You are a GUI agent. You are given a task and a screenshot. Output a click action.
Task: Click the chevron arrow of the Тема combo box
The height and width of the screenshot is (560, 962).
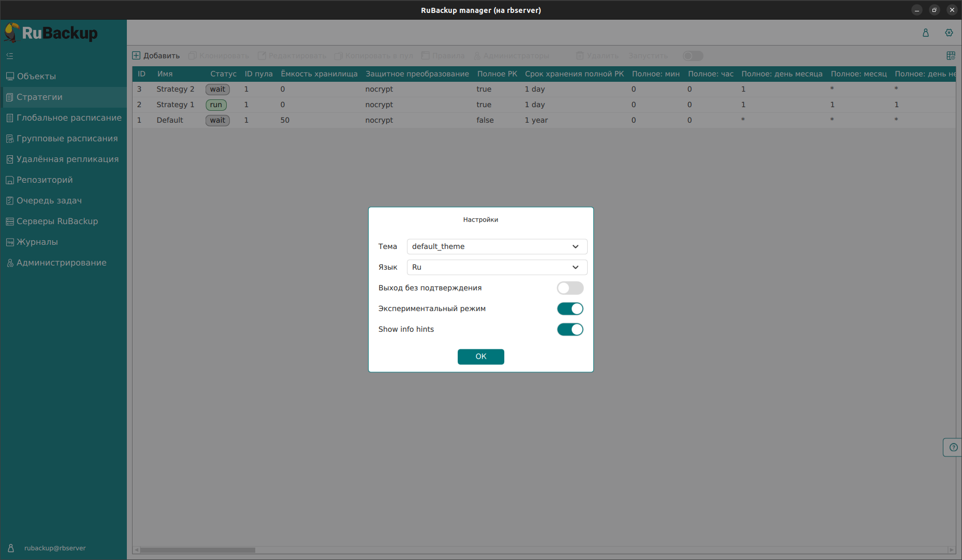575,246
